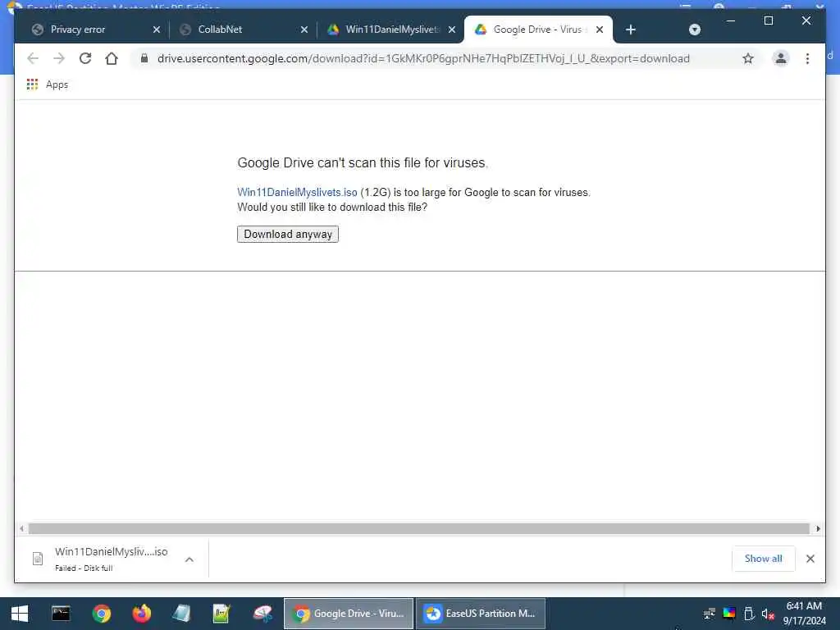
Task: Open the Win11DanielMyslivets.iso file link
Action: (297, 192)
